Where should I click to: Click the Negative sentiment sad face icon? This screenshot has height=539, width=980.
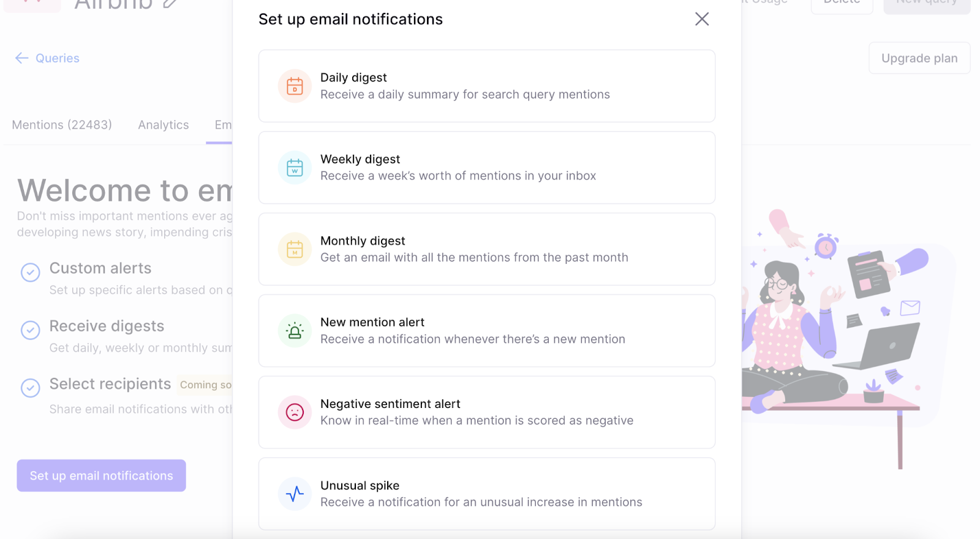(295, 412)
